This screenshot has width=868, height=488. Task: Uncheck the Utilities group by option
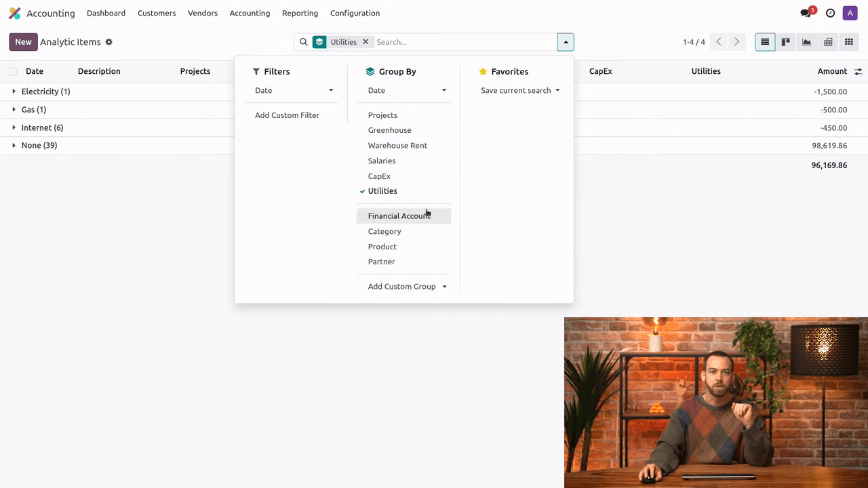point(382,191)
